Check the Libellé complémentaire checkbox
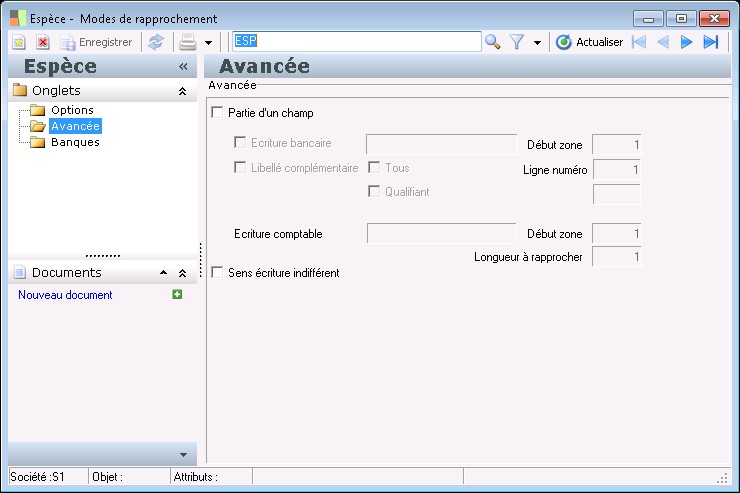 pyautogui.click(x=240, y=167)
